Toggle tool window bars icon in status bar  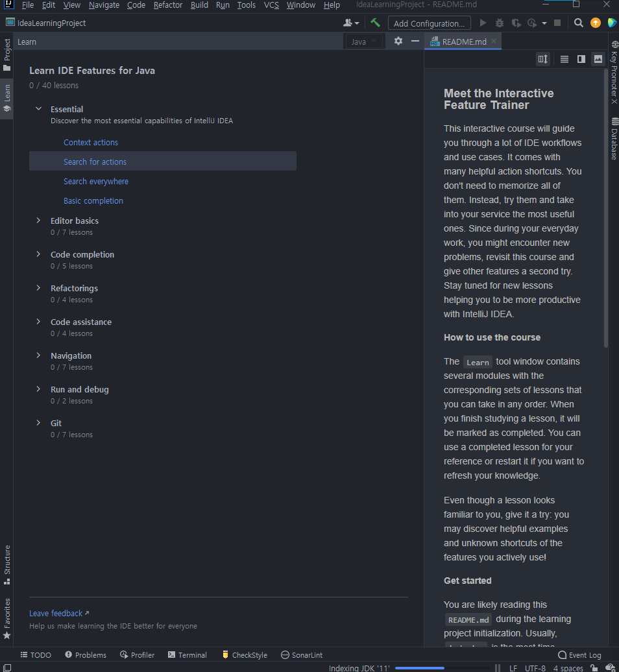click(x=7, y=667)
